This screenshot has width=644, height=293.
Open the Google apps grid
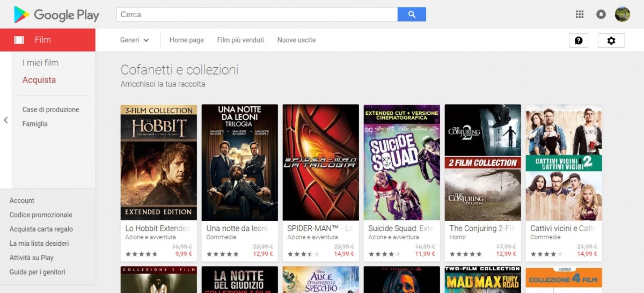tap(580, 14)
